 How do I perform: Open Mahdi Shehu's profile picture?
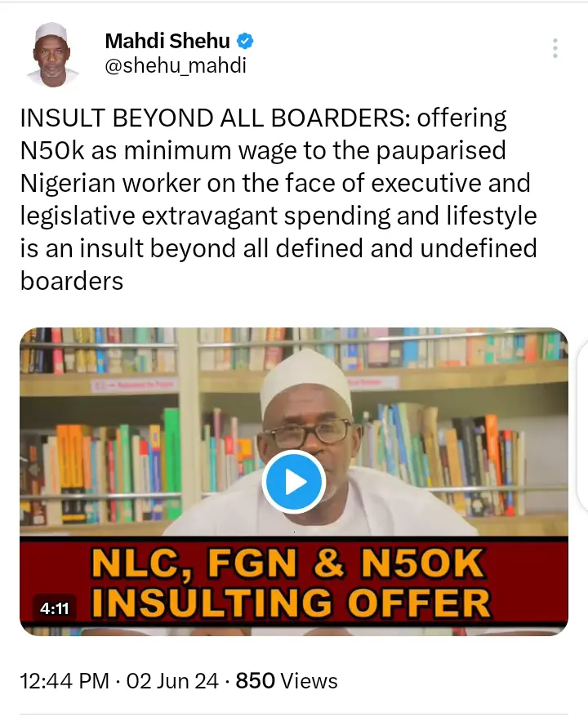pos(52,55)
